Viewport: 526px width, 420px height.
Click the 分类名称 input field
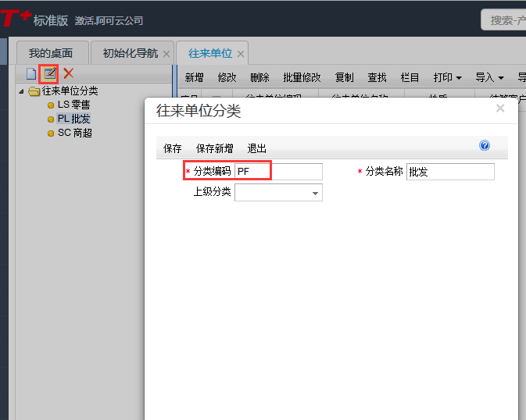450,172
